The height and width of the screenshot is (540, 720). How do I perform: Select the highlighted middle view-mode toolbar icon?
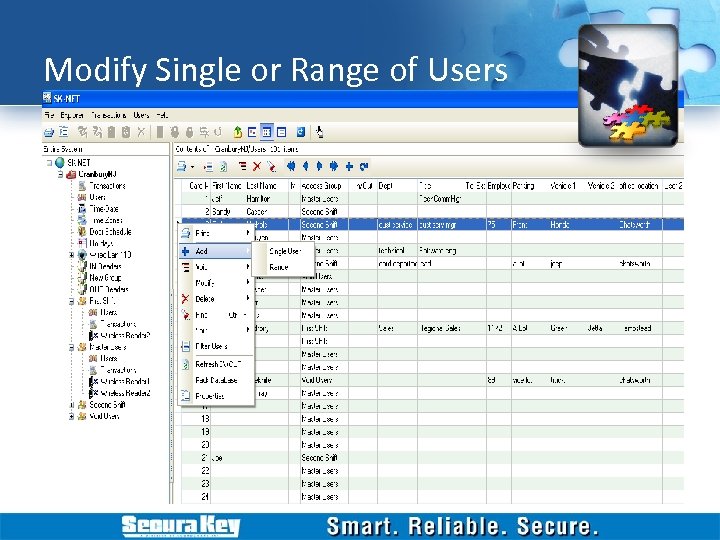(x=266, y=132)
